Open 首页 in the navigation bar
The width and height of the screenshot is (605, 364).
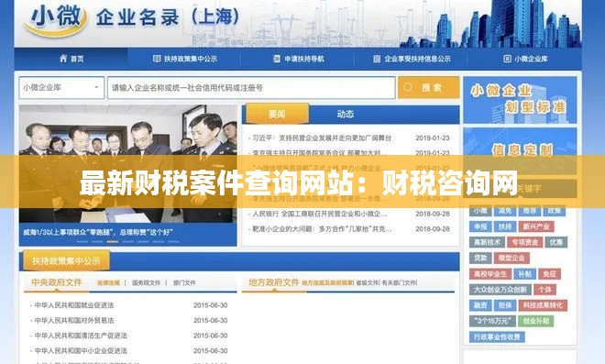point(71,59)
